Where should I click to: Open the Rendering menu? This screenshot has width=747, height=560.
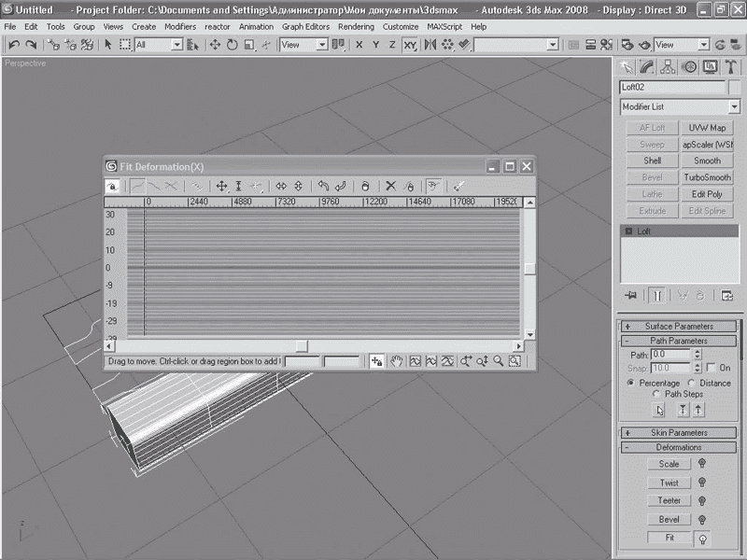pos(356,27)
